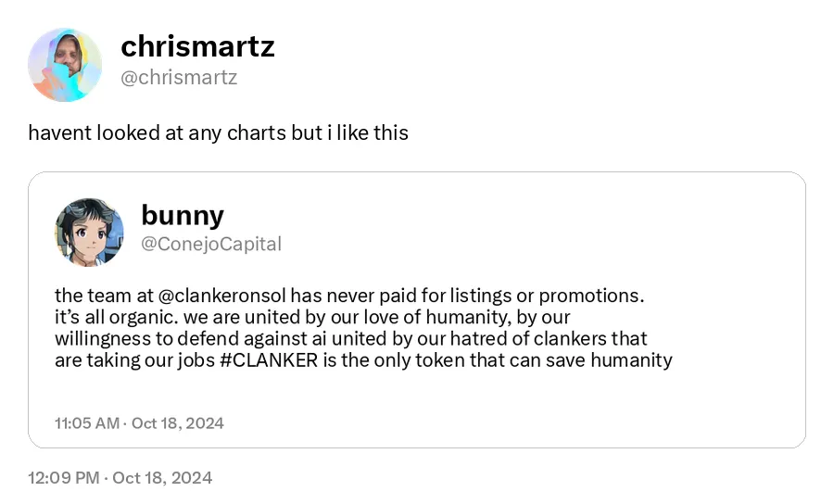Screen dimensions: 834x504
Task: Click the 'Oct 18, 2024' date at the bottom
Action: (162, 478)
